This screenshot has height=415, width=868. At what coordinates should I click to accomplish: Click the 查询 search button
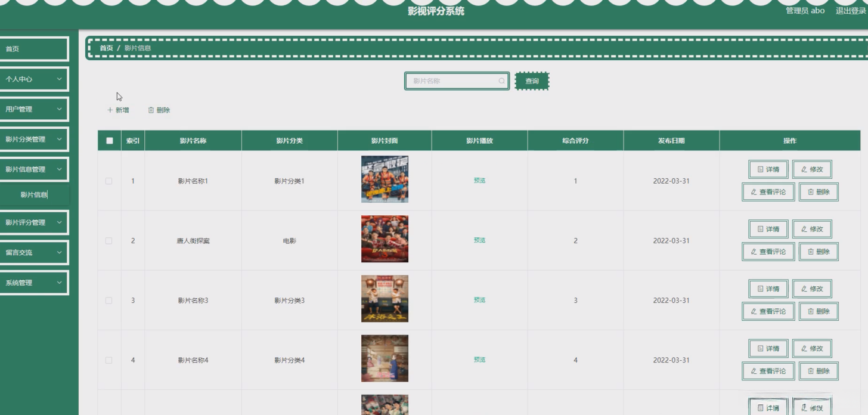[532, 81]
